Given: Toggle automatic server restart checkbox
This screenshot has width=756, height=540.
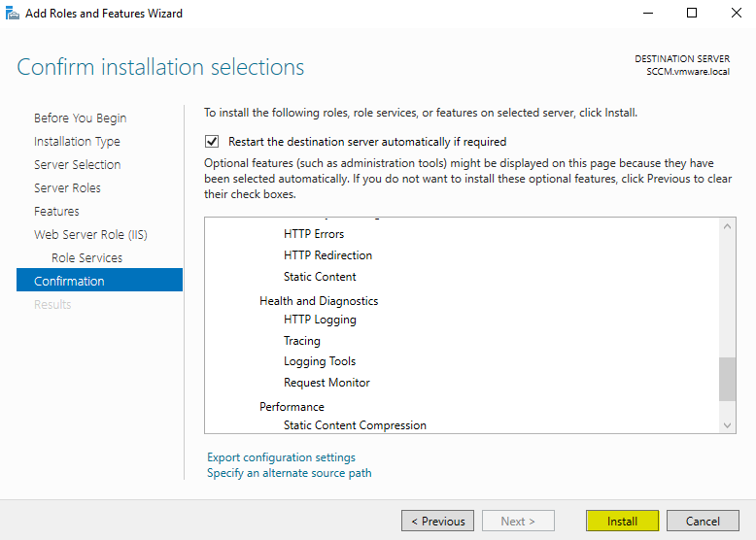Looking at the screenshot, I should pos(213,141).
